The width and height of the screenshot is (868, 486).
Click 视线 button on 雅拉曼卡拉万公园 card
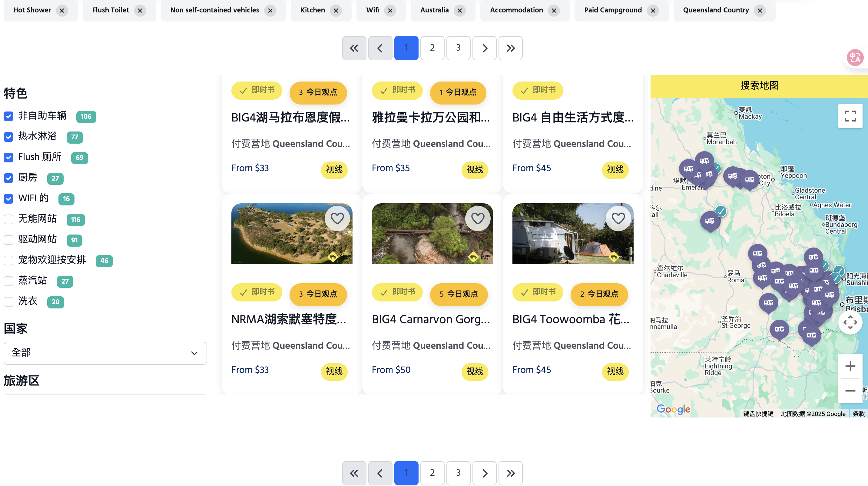pyautogui.click(x=475, y=170)
